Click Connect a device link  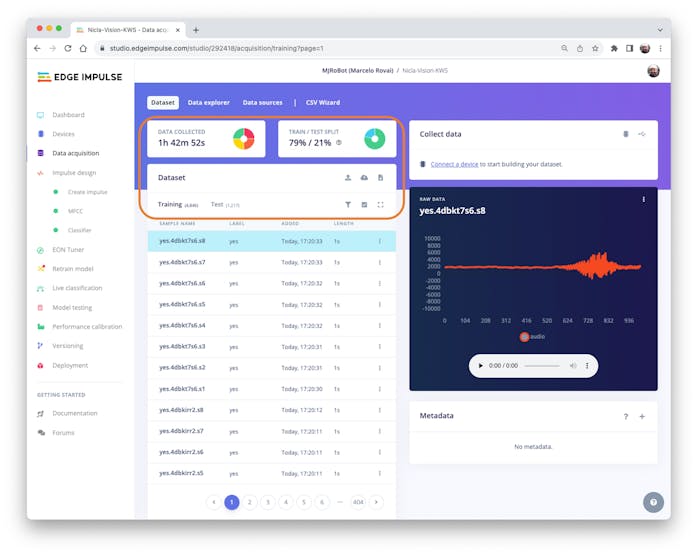454,164
